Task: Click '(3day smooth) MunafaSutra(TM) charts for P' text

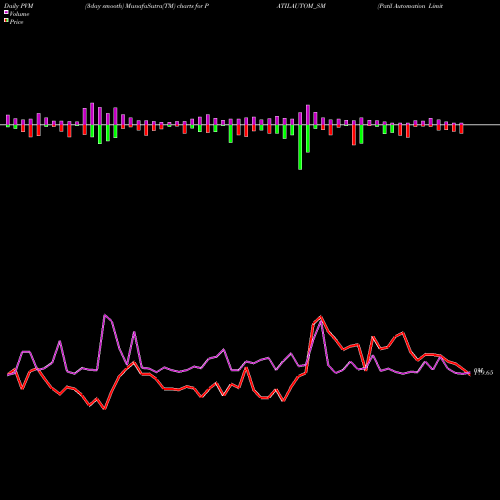Action: 147,6
